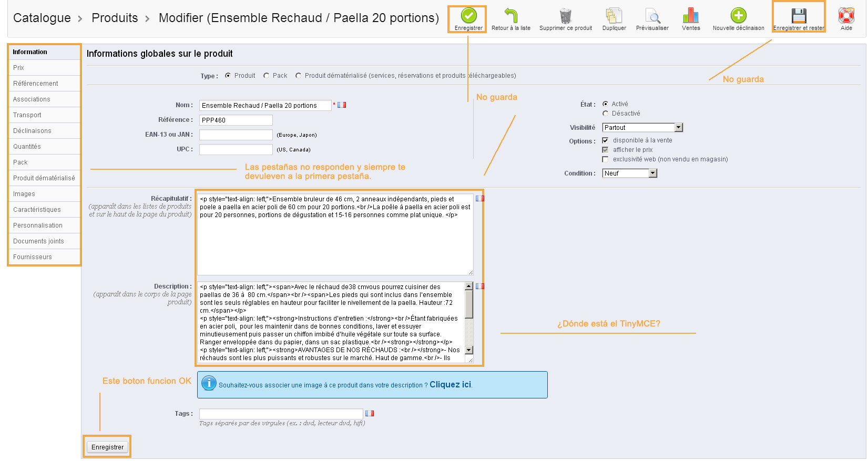Set État to Activé
Viewport: 868px width, 461px height.
pos(605,104)
